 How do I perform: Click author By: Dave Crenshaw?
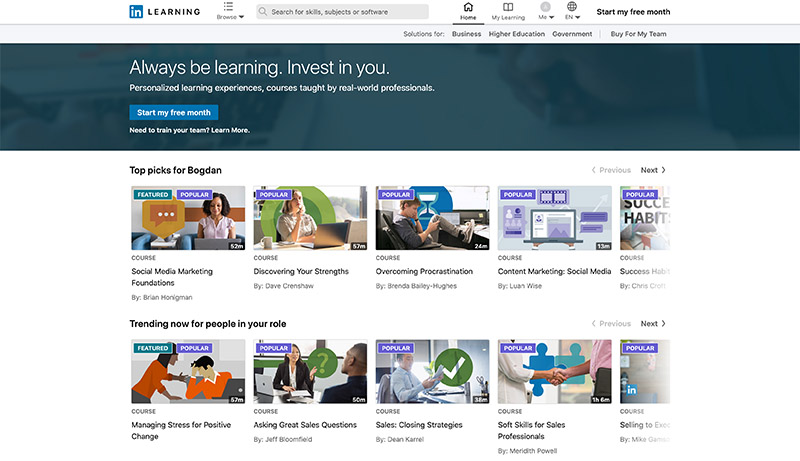point(284,286)
